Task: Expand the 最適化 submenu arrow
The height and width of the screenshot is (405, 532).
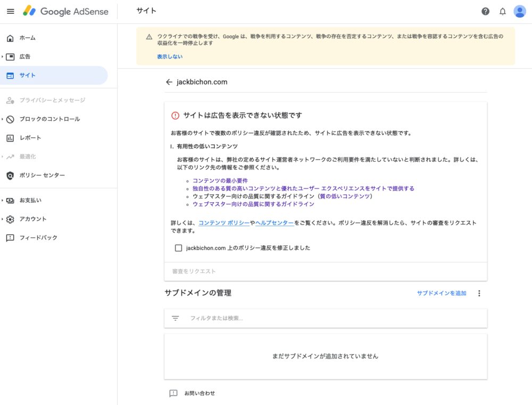Action: click(2, 156)
